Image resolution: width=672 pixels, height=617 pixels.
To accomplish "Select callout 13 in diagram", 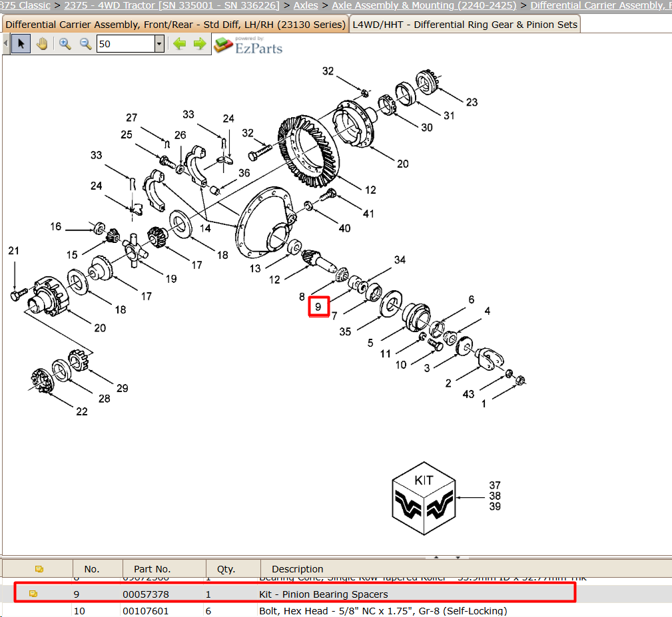I will [255, 268].
